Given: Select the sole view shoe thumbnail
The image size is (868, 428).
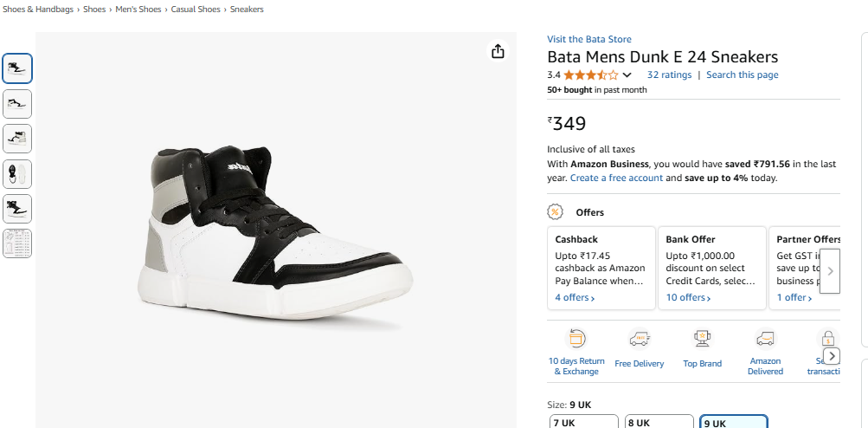Looking at the screenshot, I should pyautogui.click(x=17, y=174).
